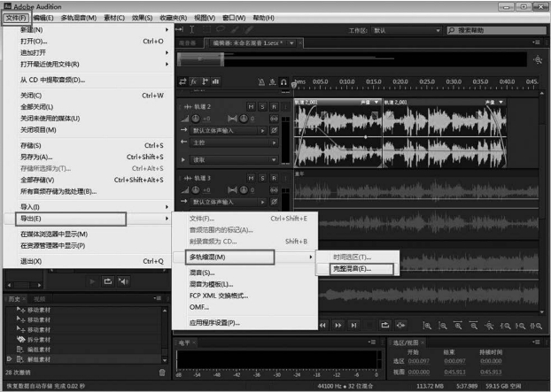Click the trash icon in history panel
Image resolution: width=551 pixels, height=392 pixels.
[161, 372]
